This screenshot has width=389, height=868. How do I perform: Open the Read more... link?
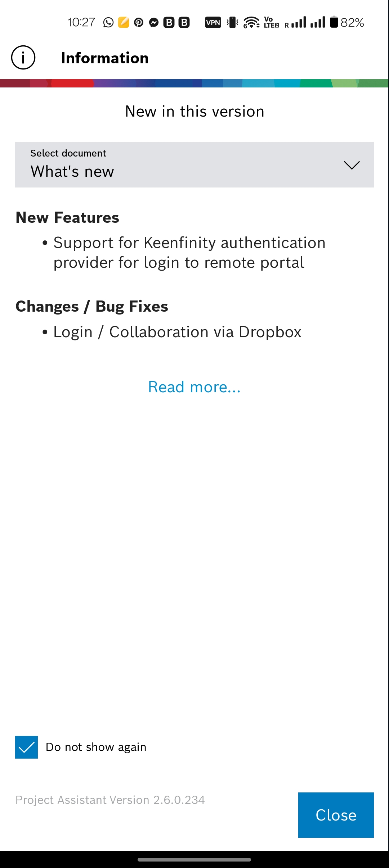[194, 387]
